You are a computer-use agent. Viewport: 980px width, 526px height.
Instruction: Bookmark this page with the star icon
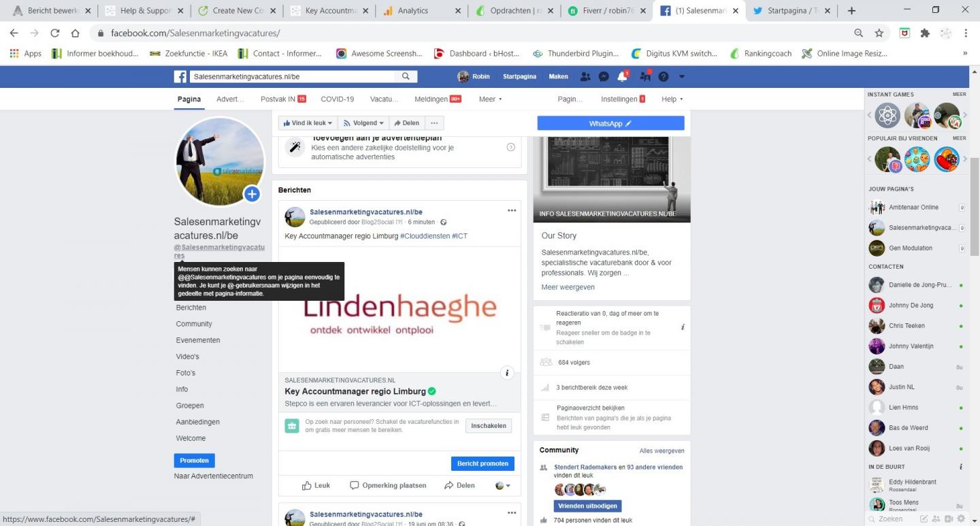click(x=879, y=33)
